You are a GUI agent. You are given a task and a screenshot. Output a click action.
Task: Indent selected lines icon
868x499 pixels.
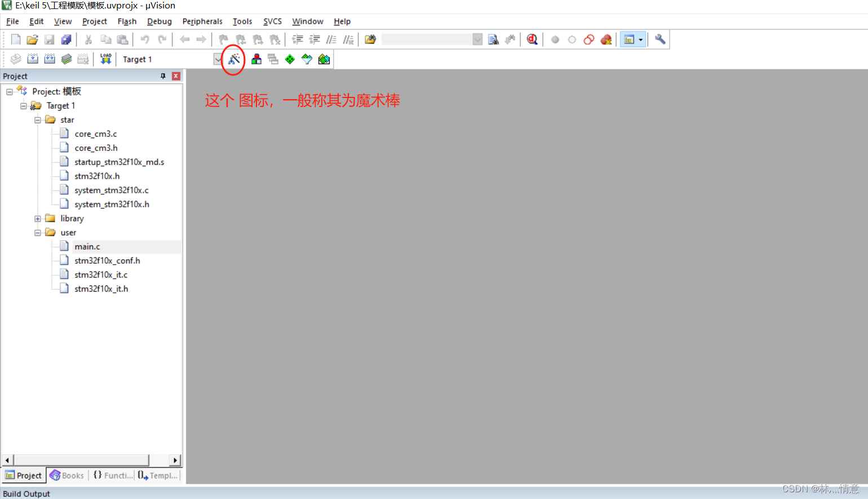(298, 39)
